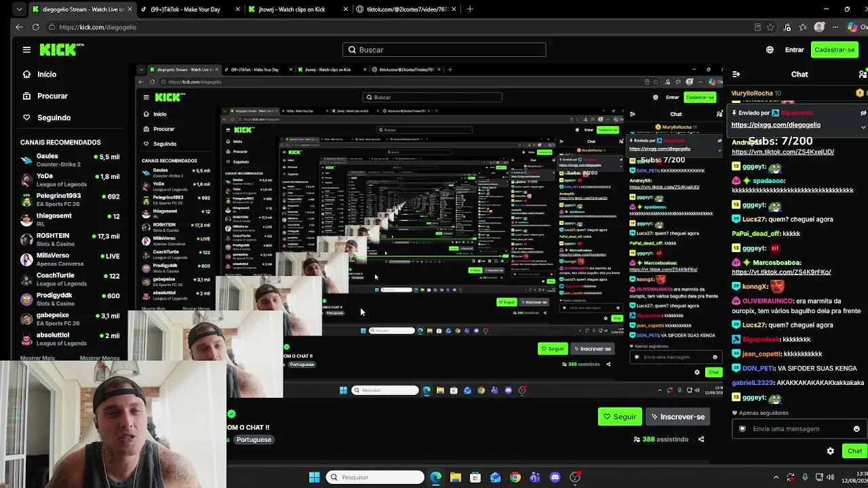Expand the pinned message chevron in chat
The image size is (868, 488).
pos(863,127)
